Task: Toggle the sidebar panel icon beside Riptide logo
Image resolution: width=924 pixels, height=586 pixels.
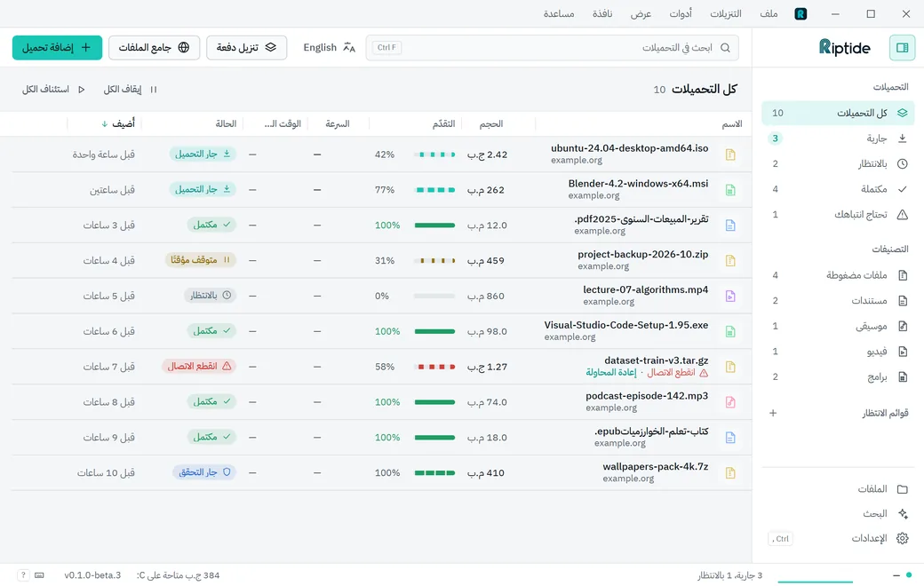Action: pos(902,48)
